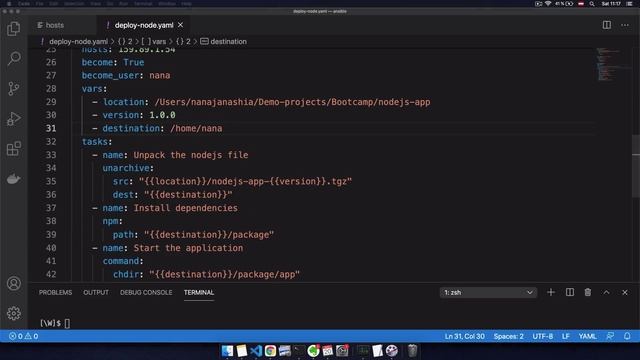Screen dimensions: 640x360
Task: Open Evernote from the Dock
Action: click(x=313, y=351)
